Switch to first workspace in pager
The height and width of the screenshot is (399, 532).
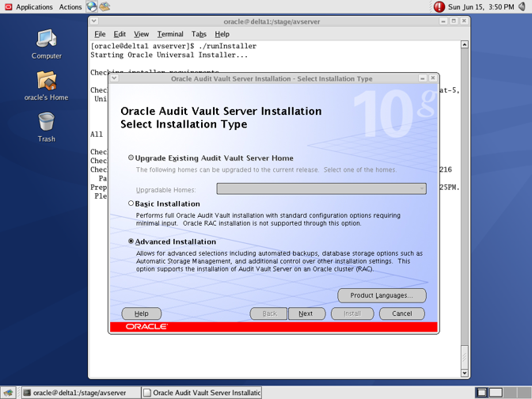[481, 393]
